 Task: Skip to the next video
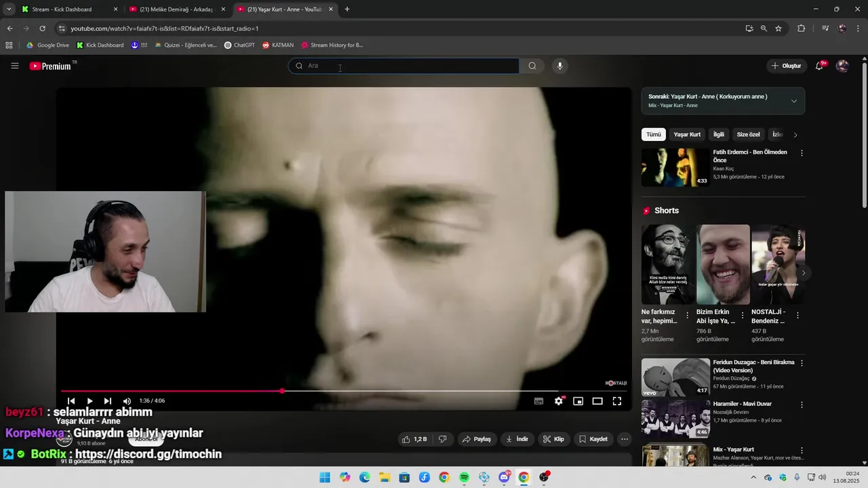pos(107,401)
